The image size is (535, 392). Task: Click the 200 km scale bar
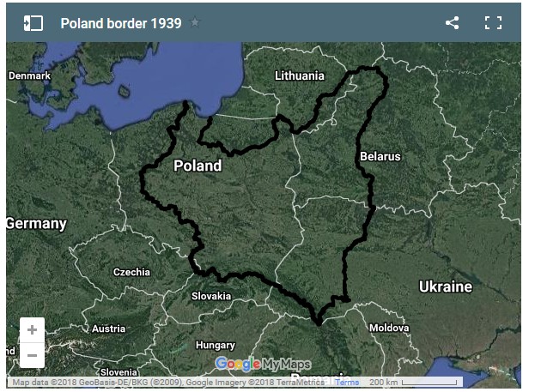click(x=414, y=383)
